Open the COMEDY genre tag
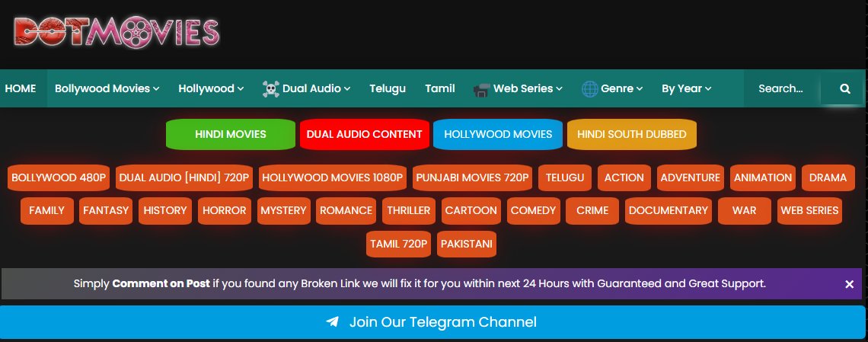 click(x=533, y=210)
